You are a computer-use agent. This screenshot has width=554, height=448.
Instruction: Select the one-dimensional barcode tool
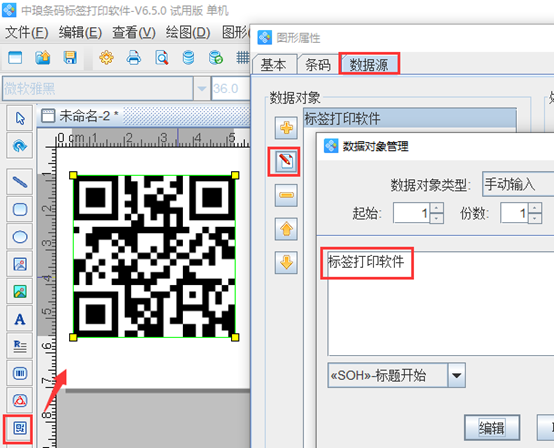click(x=20, y=373)
